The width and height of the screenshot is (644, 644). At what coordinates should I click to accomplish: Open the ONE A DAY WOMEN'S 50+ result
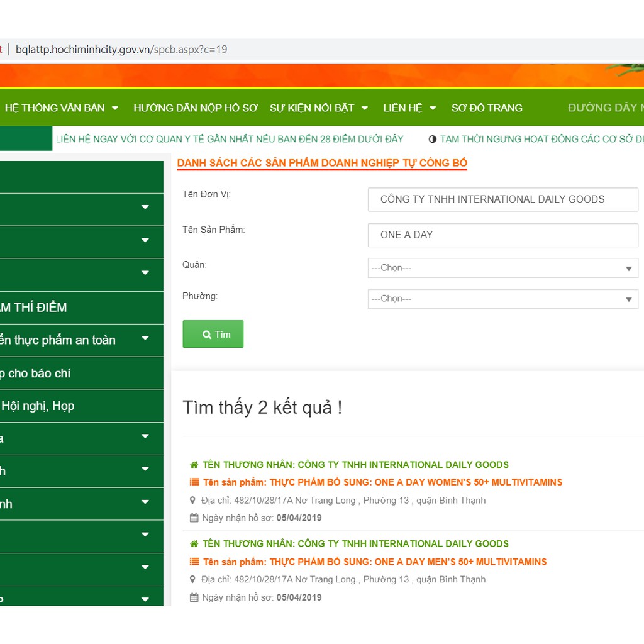tap(382, 482)
